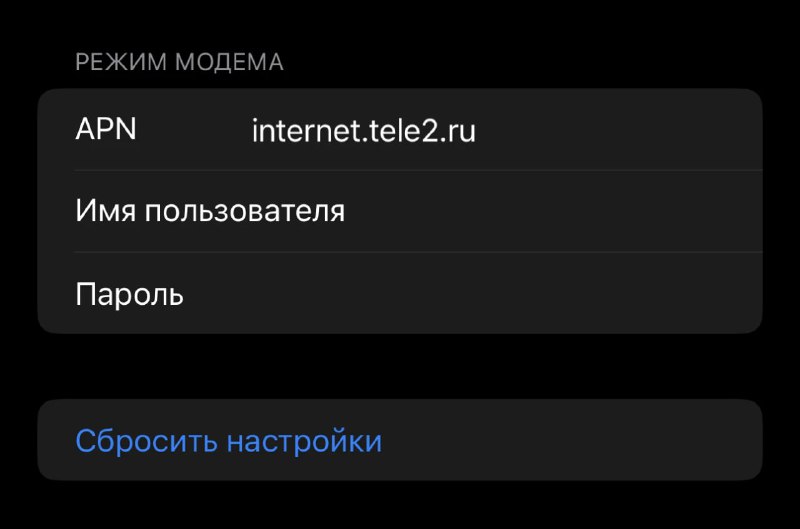Click the РЕЖИМ МОДЕМА section header
The height and width of the screenshot is (529, 800).
(179, 63)
